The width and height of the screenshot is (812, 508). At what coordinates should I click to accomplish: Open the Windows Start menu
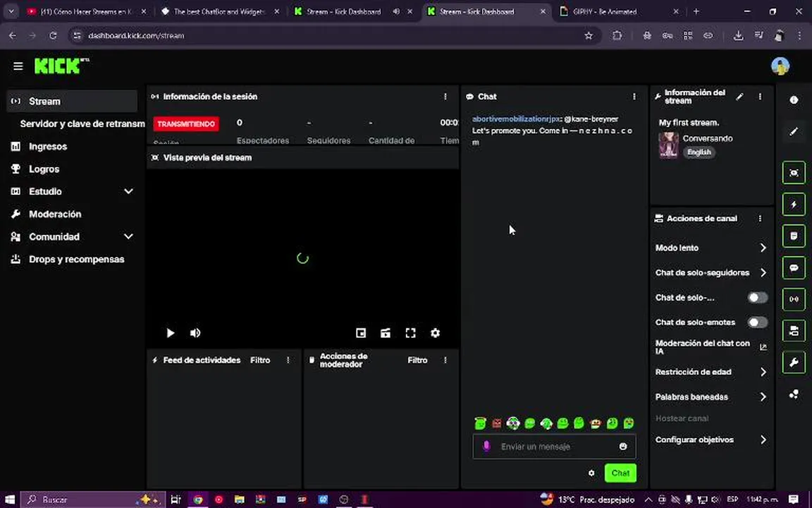pyautogui.click(x=10, y=500)
